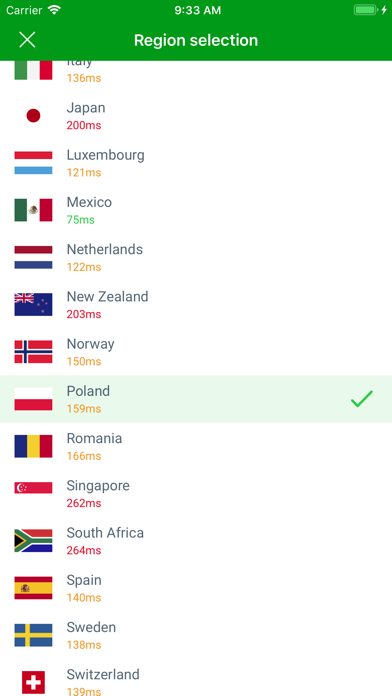
Task: Click the Mexico 75ms latency text
Action: tap(80, 220)
